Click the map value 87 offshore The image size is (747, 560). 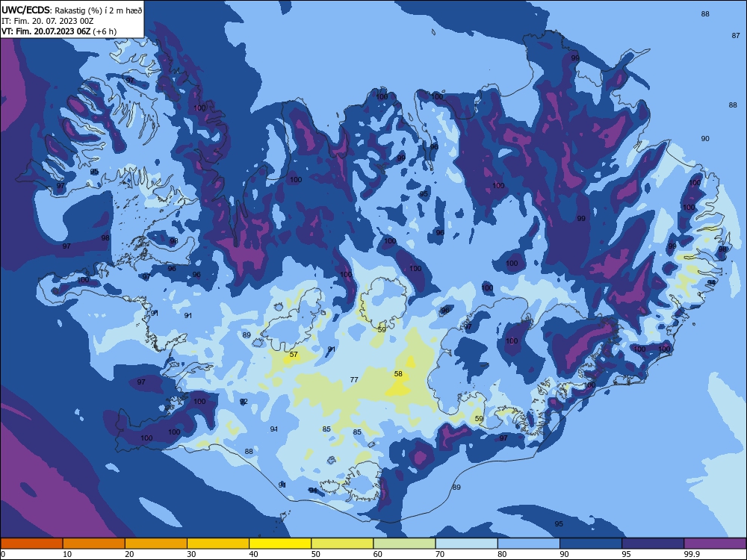click(x=736, y=36)
